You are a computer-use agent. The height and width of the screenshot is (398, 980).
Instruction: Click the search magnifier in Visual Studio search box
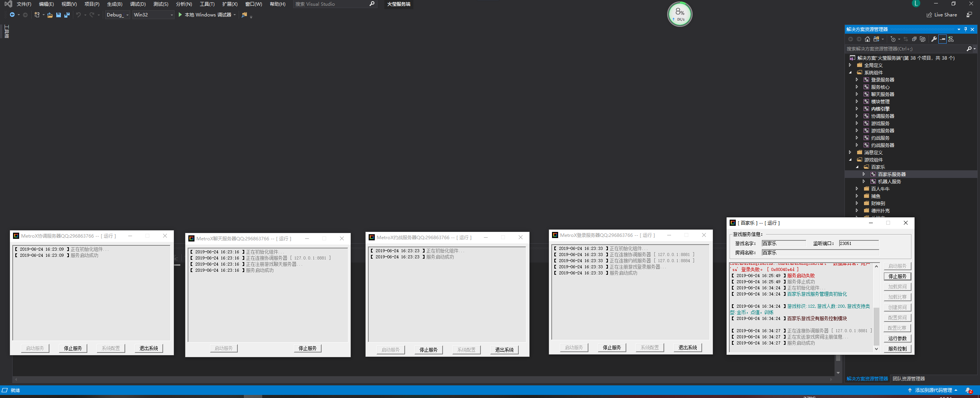(x=372, y=4)
